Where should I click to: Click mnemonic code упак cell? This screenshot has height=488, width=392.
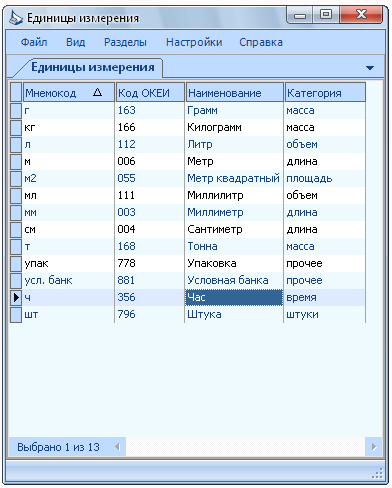tap(68, 263)
